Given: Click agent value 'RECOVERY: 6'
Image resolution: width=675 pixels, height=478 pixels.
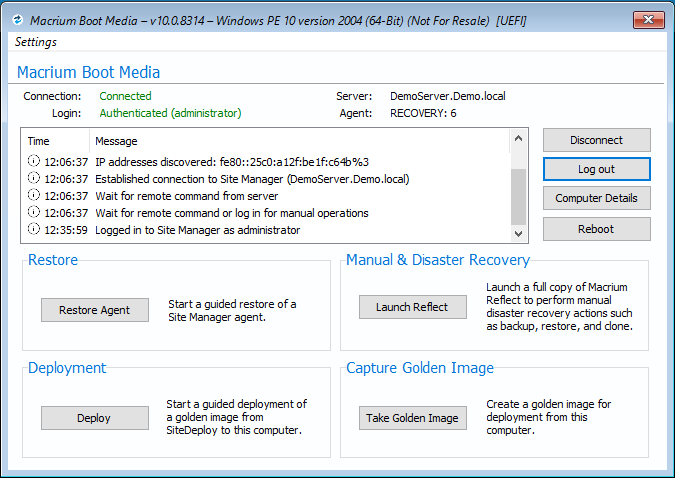Looking at the screenshot, I should pyautogui.click(x=423, y=113).
